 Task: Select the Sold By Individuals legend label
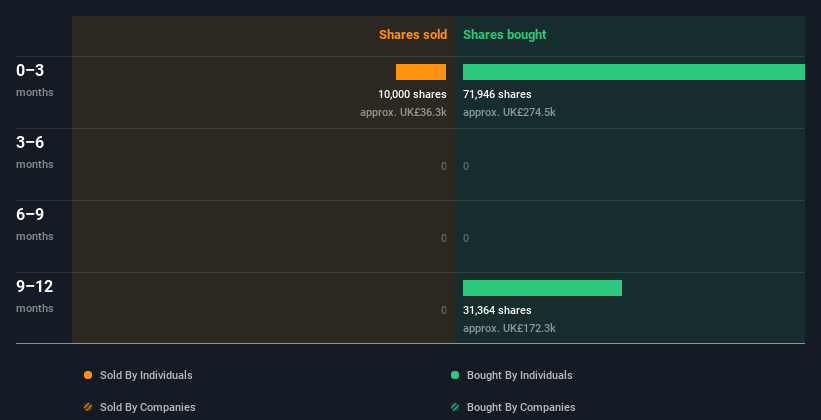(x=146, y=375)
